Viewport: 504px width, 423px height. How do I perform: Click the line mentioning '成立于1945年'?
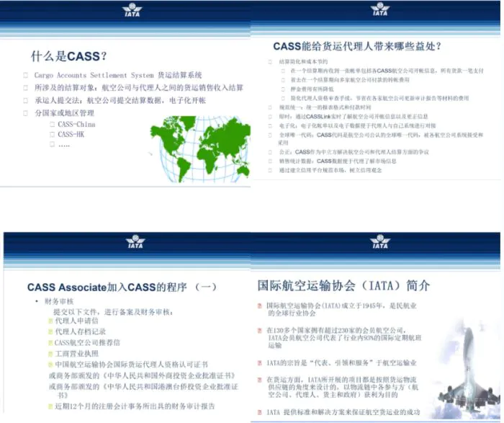pyautogui.click(x=341, y=309)
